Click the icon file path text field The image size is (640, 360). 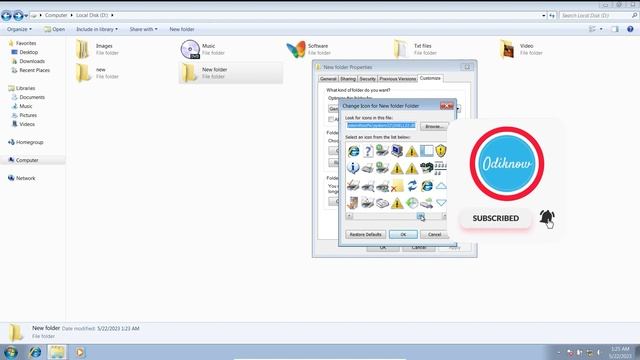click(x=381, y=126)
